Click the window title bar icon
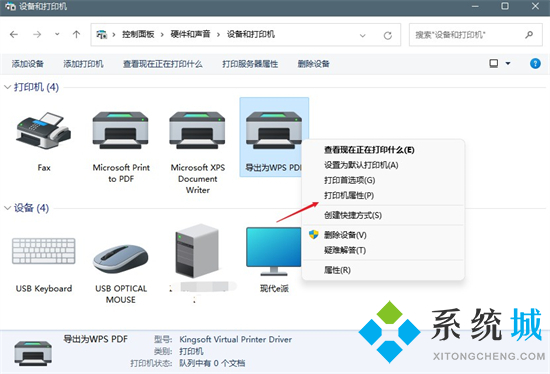 (10, 6)
